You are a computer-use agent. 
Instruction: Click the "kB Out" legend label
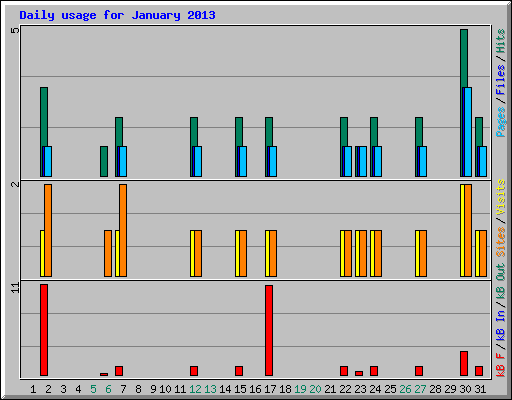tap(501, 281)
